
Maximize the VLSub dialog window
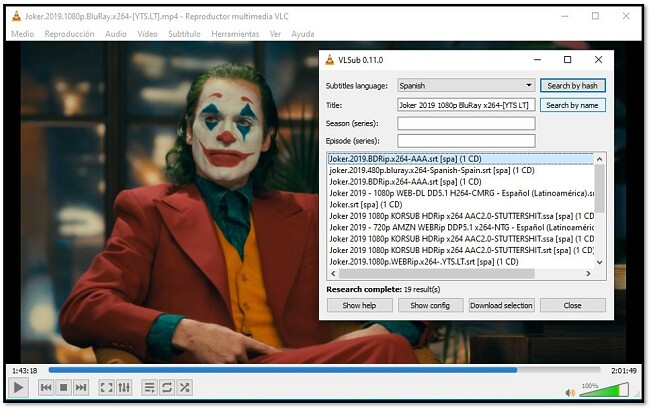click(568, 60)
